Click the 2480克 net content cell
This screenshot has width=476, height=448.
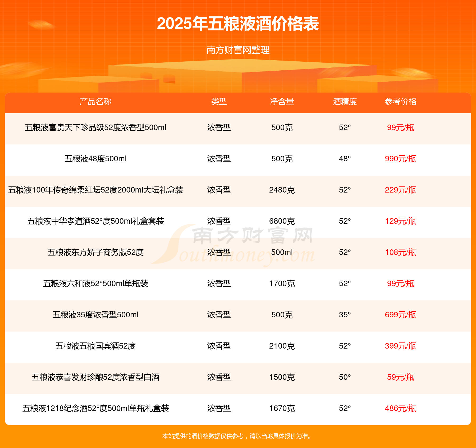tap(282, 190)
